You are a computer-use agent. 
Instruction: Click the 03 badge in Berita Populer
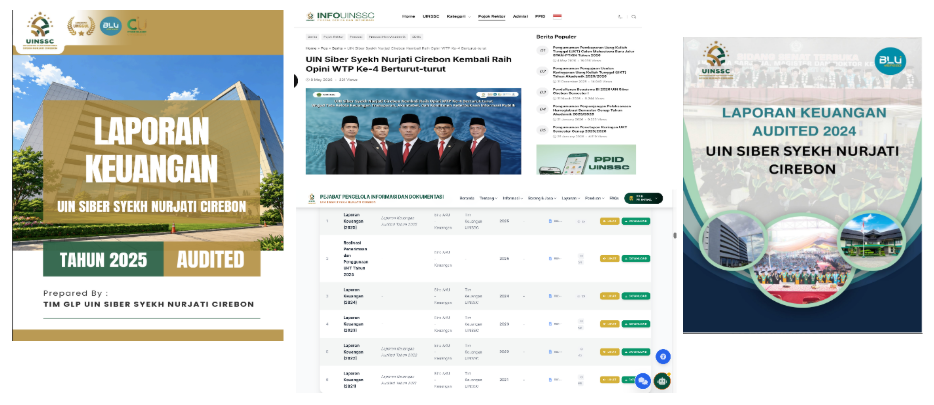point(543,92)
